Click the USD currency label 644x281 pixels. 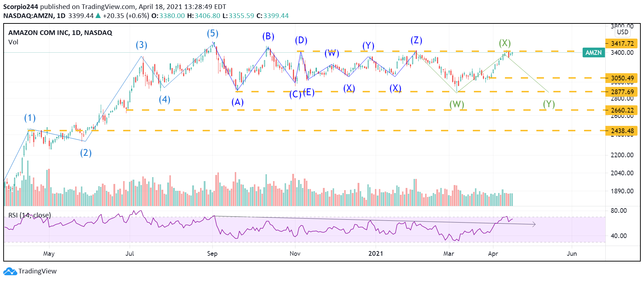point(623,32)
